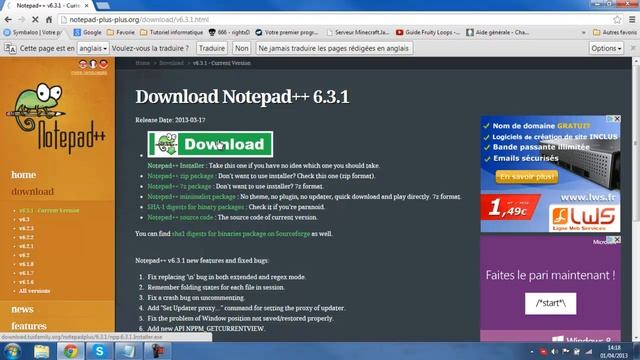
Task: Open the Windows Start button
Action: (x=12, y=351)
